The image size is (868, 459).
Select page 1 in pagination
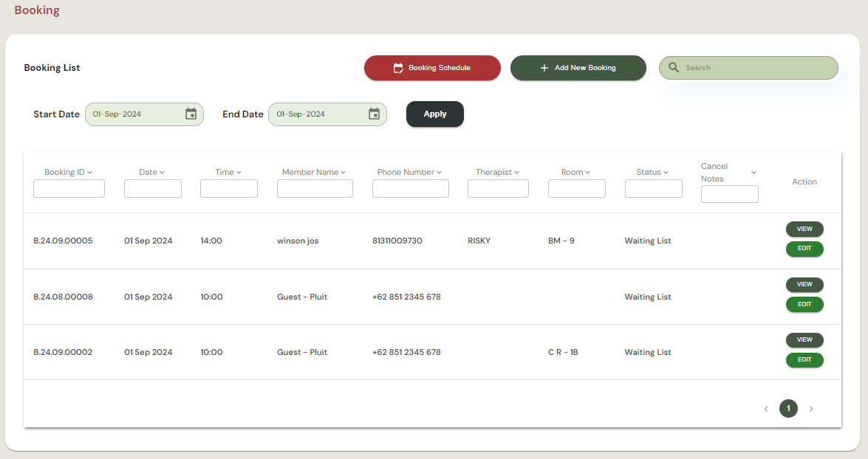pos(788,409)
